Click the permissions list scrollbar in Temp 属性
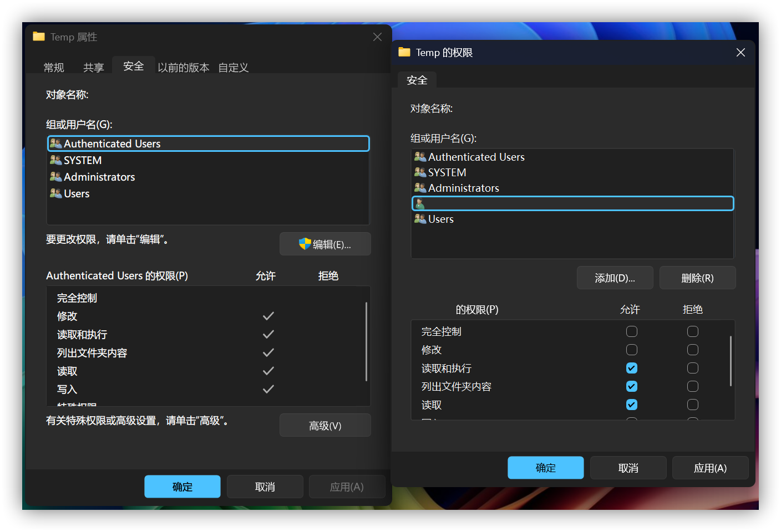The width and height of the screenshot is (781, 532). pos(366,341)
